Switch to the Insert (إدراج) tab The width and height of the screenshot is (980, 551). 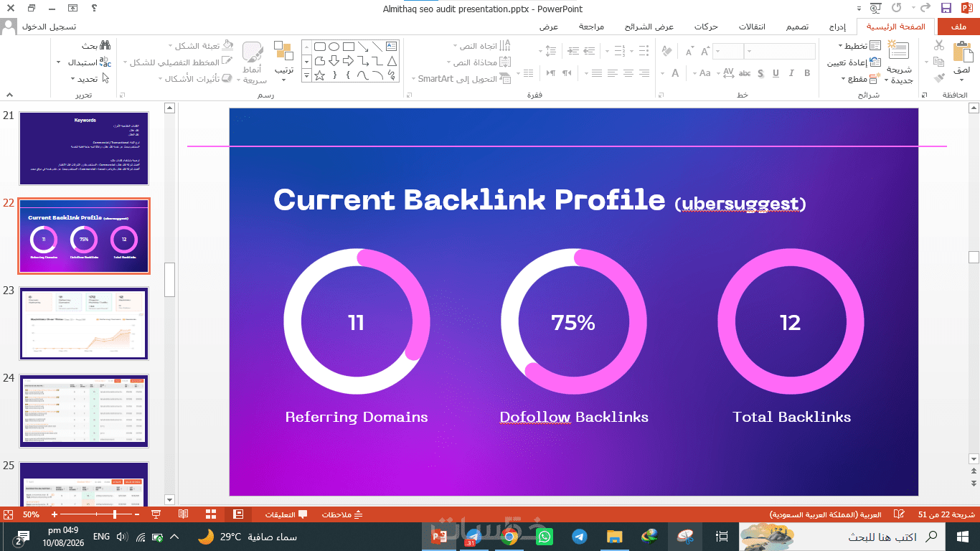[837, 27]
